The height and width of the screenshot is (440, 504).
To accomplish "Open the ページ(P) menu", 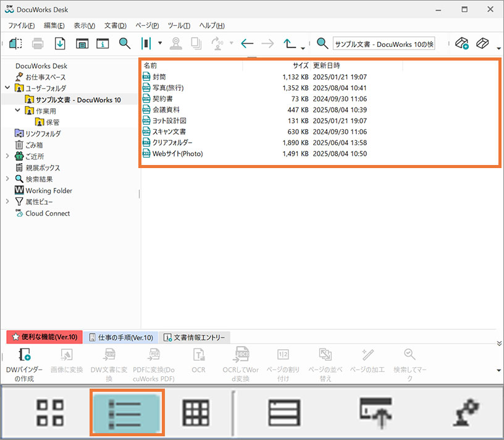I will point(147,25).
